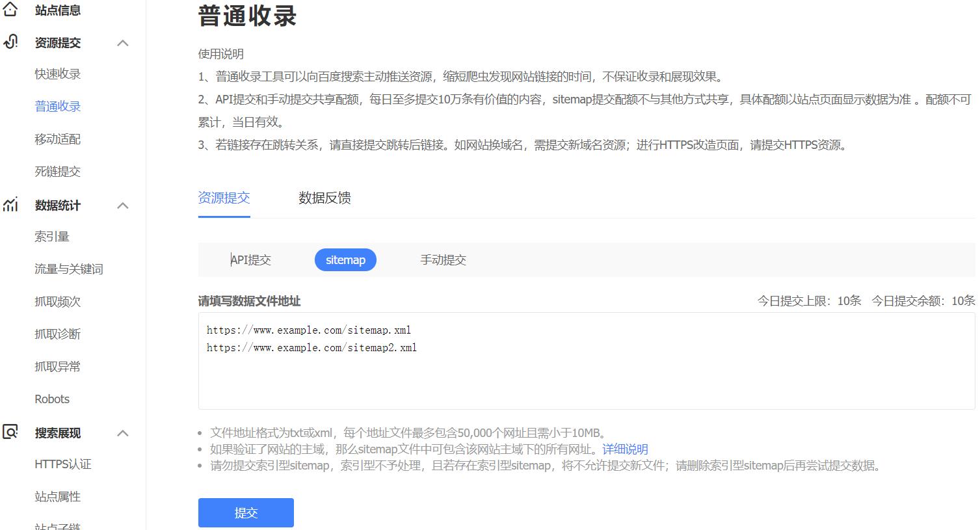Open the 移动适配 page
Viewport: 980px width, 530px height.
(x=57, y=139)
